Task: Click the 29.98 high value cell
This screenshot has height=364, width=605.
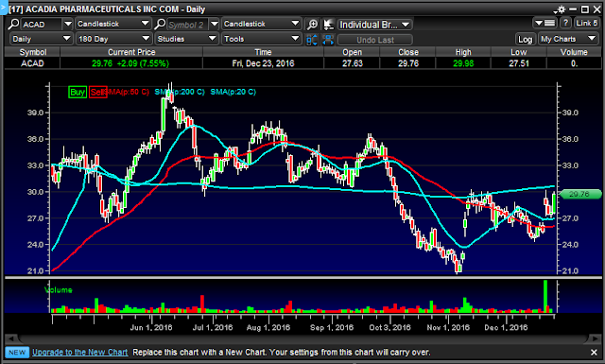Action: (x=463, y=63)
